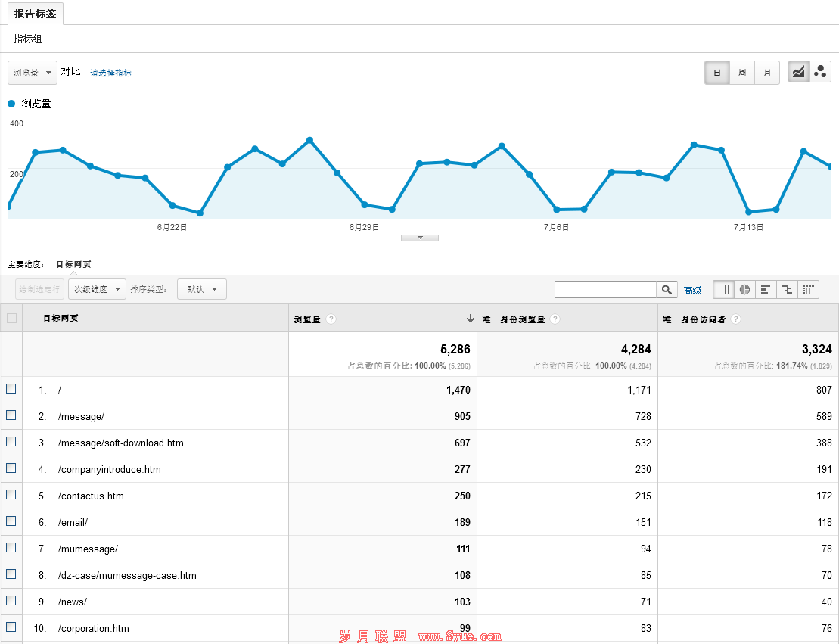Open the 浏览量 metric dropdown
The width and height of the screenshot is (839, 644).
click(x=32, y=72)
